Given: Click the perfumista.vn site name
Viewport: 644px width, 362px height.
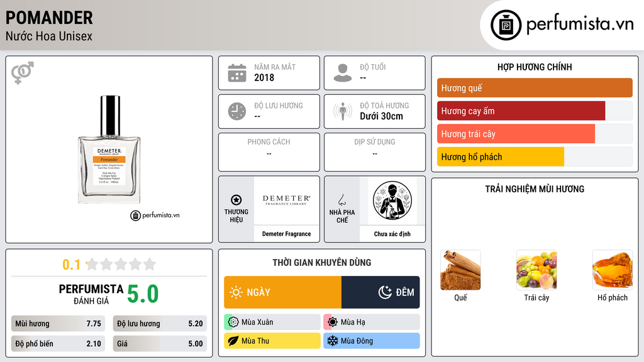Looking at the screenshot, I should [580, 24].
